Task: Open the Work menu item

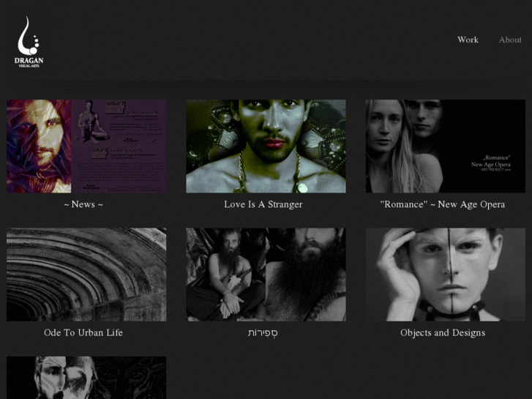Action: tap(468, 40)
